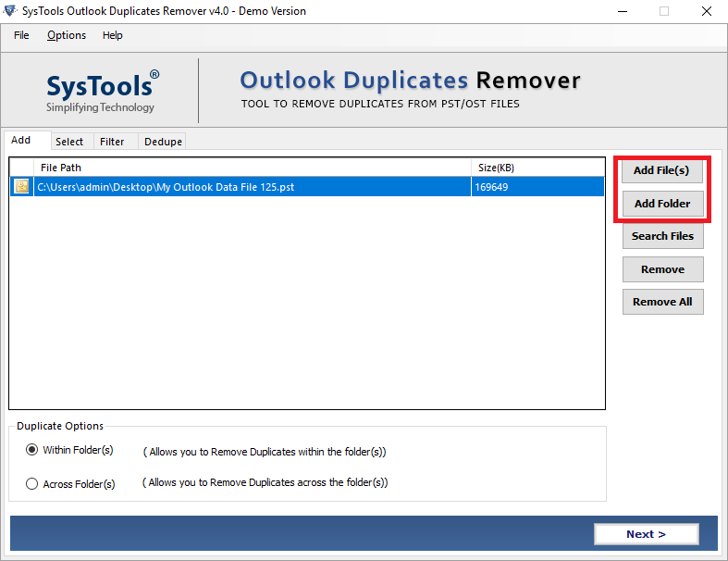Proceed with the Next > button
The width and height of the screenshot is (728, 561).
coord(647,534)
